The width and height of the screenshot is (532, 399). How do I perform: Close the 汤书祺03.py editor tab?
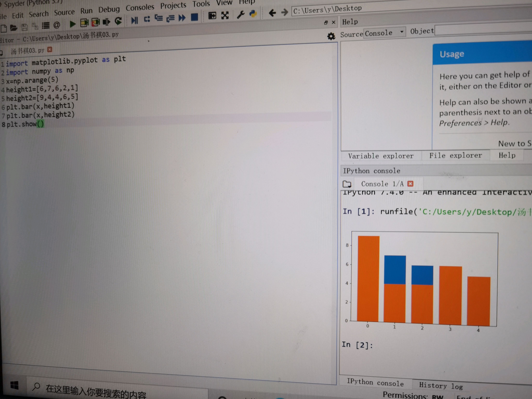(50, 49)
